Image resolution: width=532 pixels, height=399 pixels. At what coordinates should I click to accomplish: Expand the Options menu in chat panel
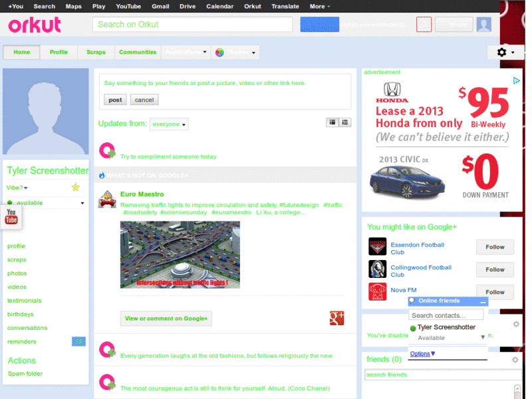[x=422, y=354]
